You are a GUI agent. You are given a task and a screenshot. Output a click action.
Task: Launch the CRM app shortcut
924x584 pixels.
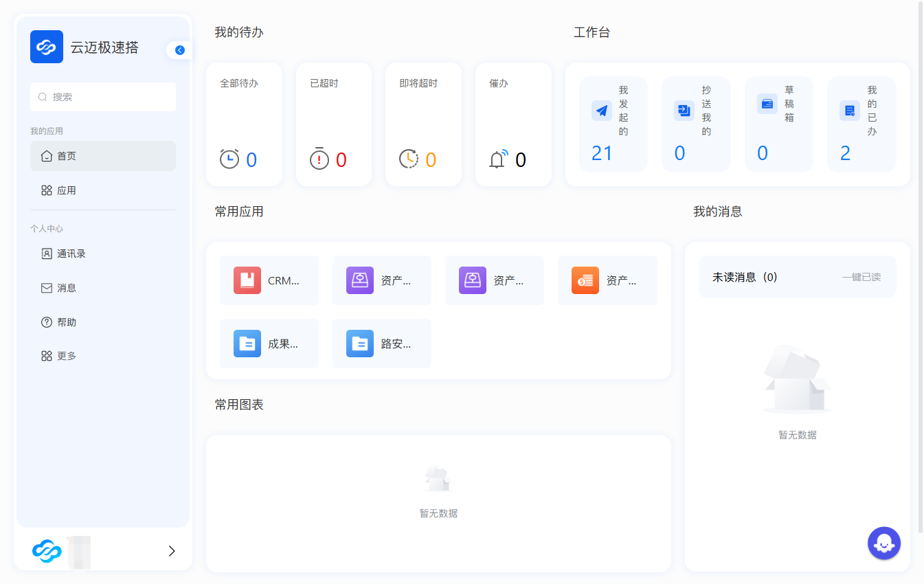pos(269,280)
